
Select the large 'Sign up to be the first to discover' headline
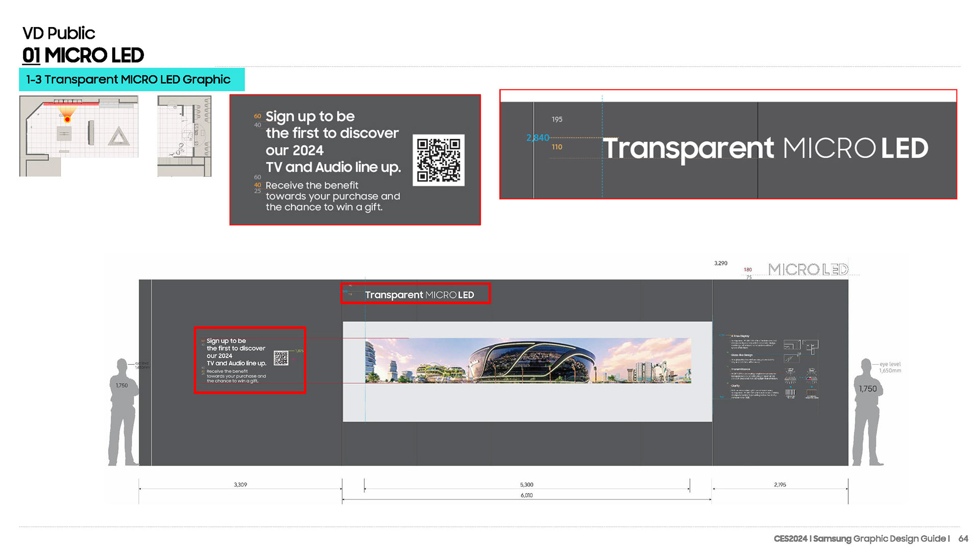[x=333, y=142]
